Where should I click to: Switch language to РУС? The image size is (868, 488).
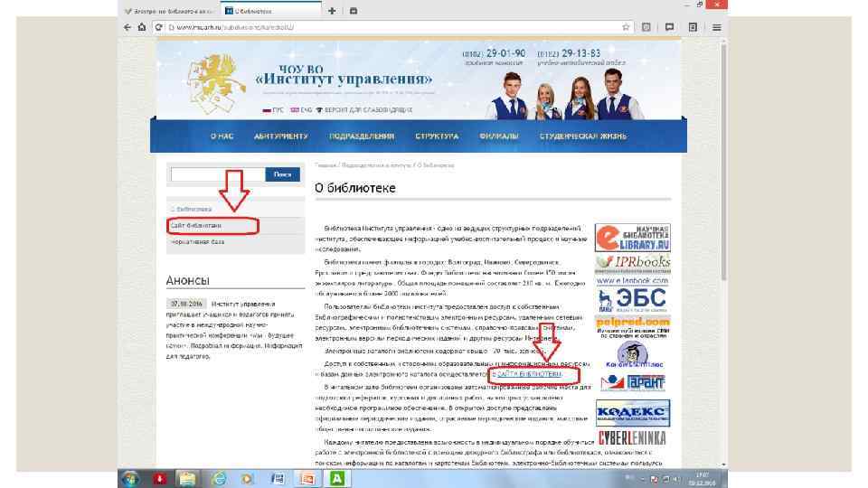click(273, 110)
